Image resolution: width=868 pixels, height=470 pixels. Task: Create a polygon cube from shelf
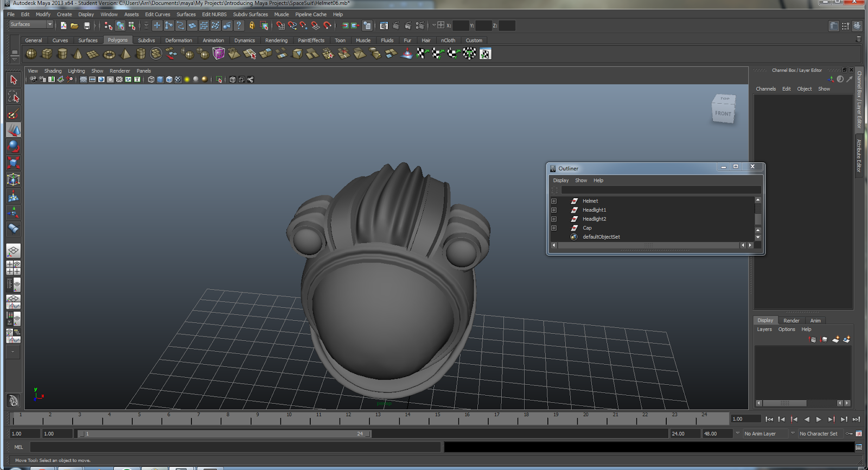47,54
